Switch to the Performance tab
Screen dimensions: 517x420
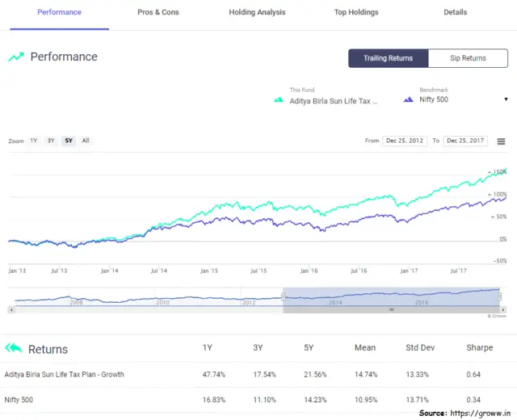[x=59, y=12]
